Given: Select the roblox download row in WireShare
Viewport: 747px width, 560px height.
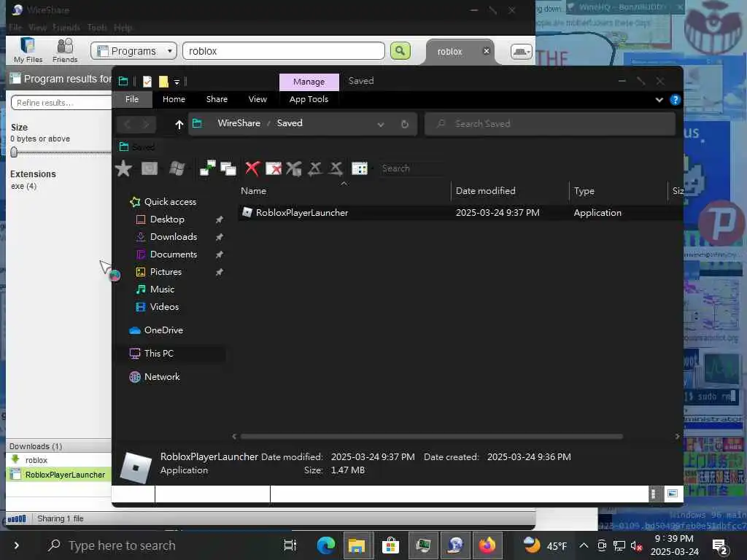Looking at the screenshot, I should tap(60, 460).
